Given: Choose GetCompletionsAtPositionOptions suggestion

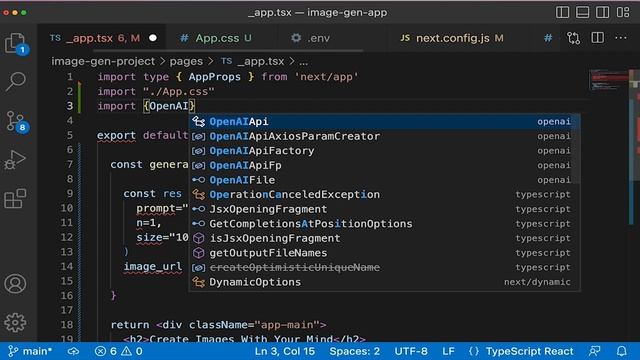Looking at the screenshot, I should coord(384,224).
